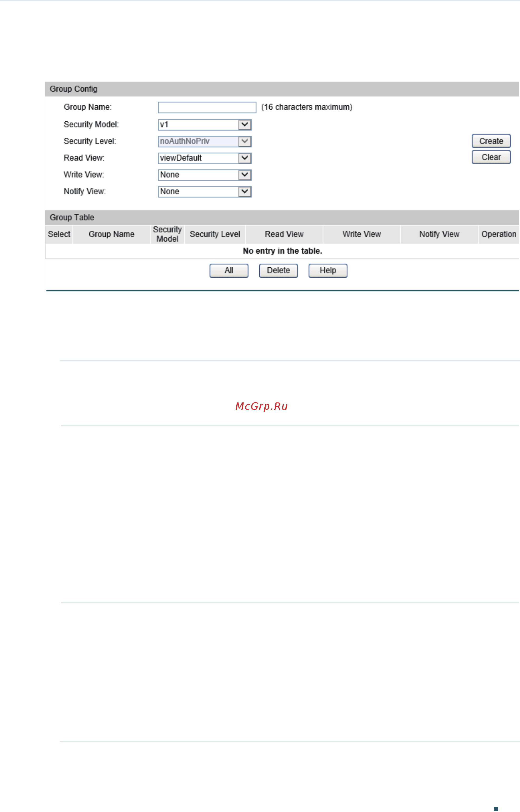This screenshot has height=812, width=520.
Task: Click the '(16 characters maximum)' hint
Action: tap(307, 107)
